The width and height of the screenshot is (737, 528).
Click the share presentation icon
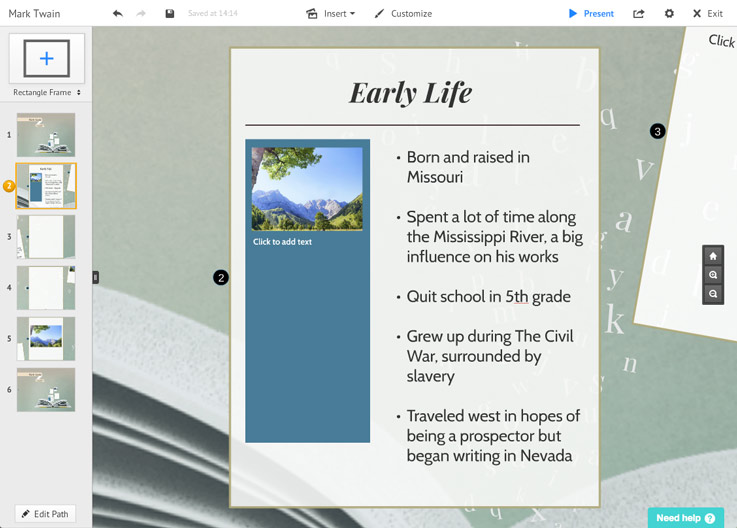click(639, 14)
